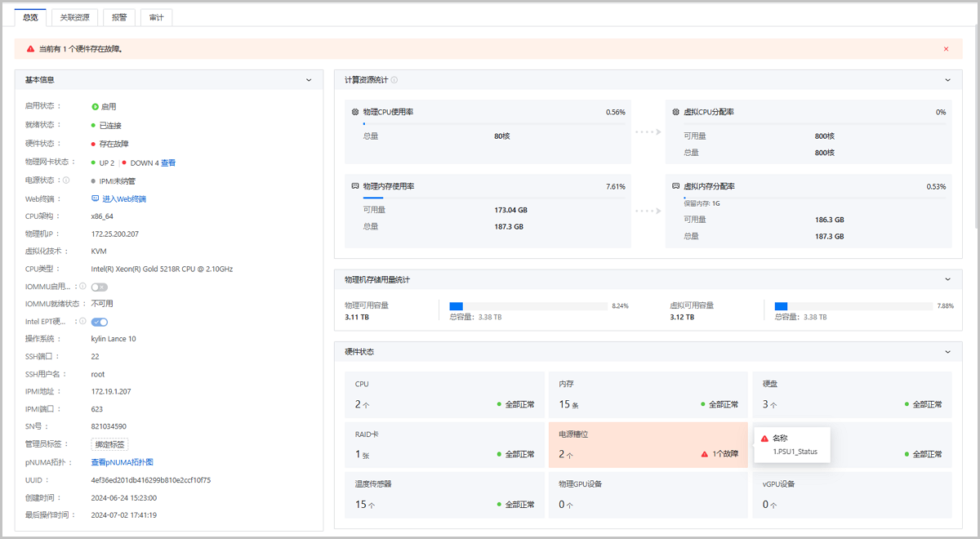The width and height of the screenshot is (980, 539).
Task: Select the 温度传感器 status card
Action: pyautogui.click(x=444, y=495)
